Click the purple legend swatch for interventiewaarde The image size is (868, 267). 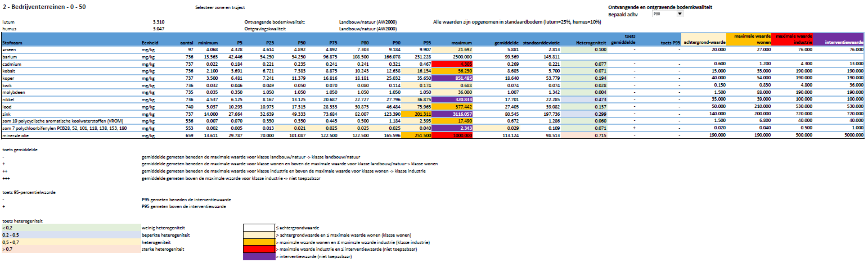tap(259, 256)
